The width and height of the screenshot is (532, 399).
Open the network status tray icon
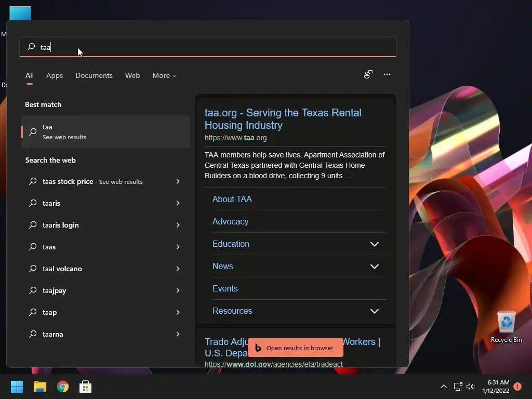tap(458, 387)
